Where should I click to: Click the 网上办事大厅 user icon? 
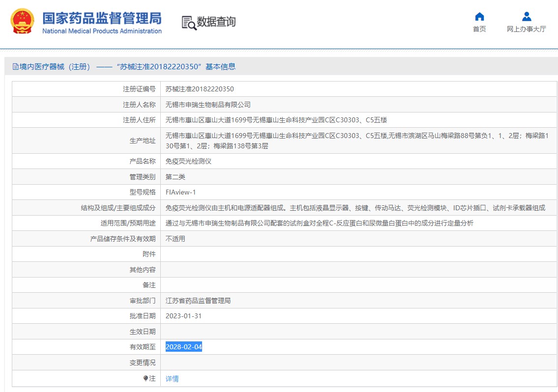click(x=527, y=16)
